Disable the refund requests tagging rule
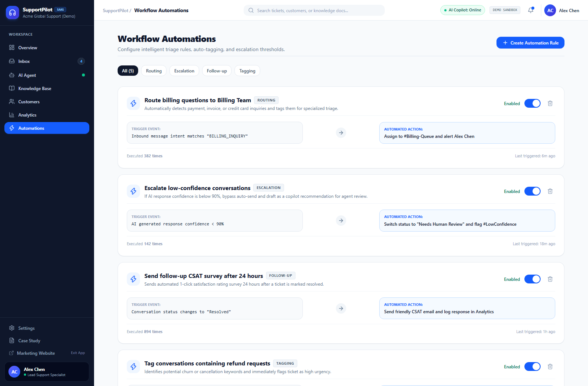 click(x=533, y=367)
